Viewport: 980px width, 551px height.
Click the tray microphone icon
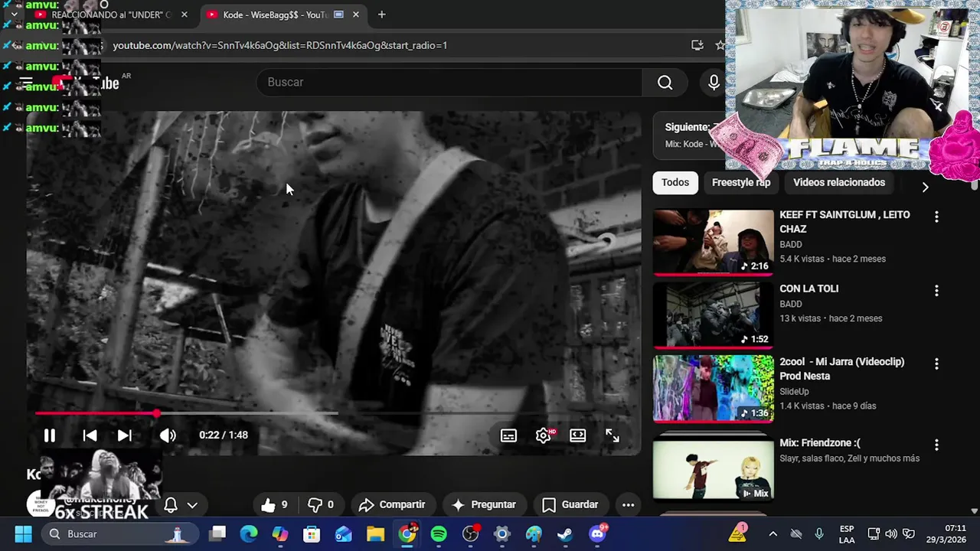819,534
